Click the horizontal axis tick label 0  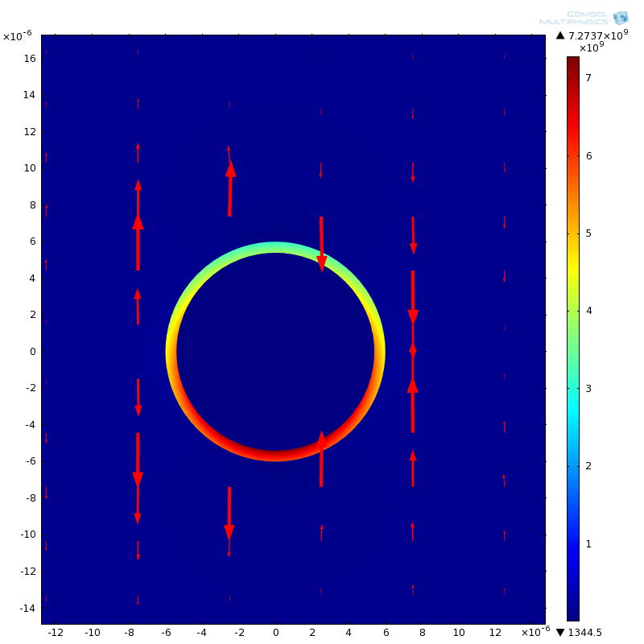tap(275, 633)
